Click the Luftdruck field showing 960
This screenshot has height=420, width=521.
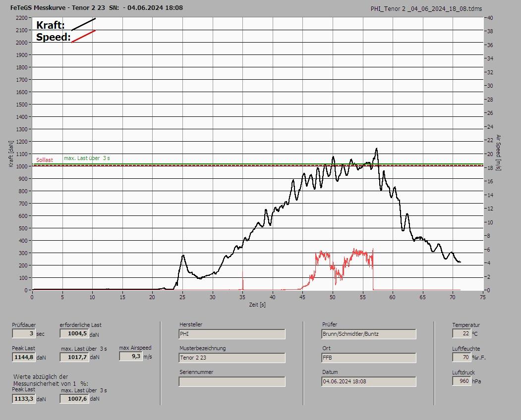(462, 381)
